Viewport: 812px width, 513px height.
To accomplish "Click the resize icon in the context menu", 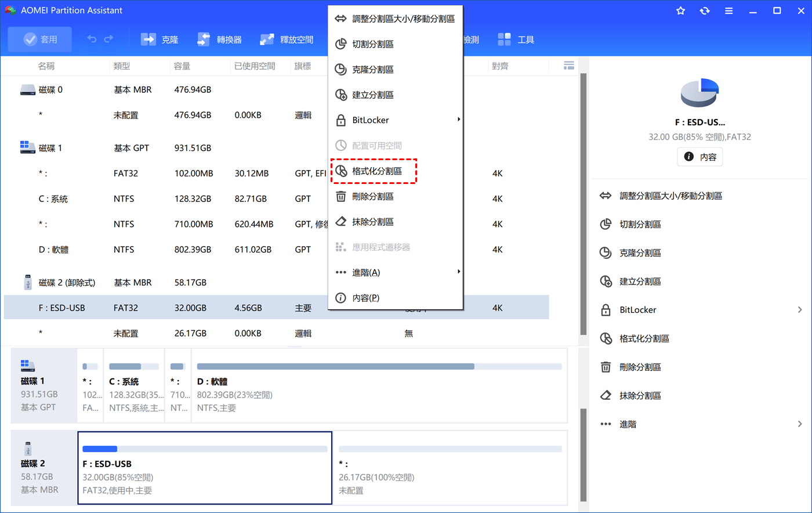I will [x=341, y=19].
